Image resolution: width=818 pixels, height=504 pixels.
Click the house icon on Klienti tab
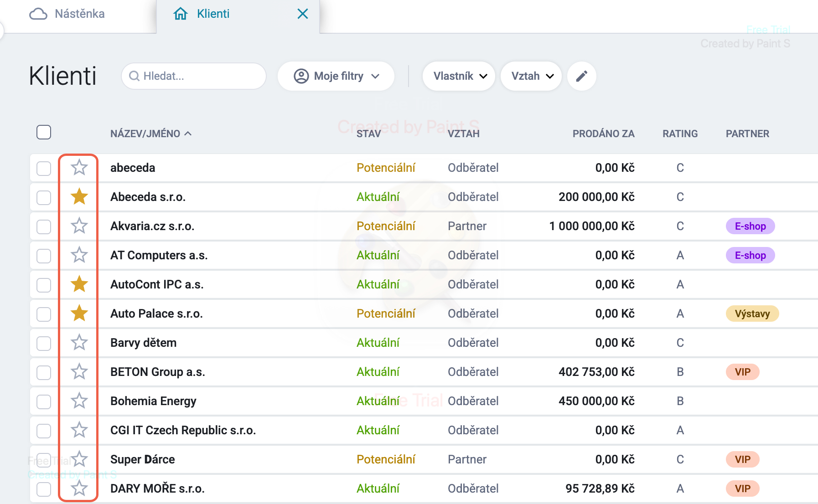(x=181, y=14)
